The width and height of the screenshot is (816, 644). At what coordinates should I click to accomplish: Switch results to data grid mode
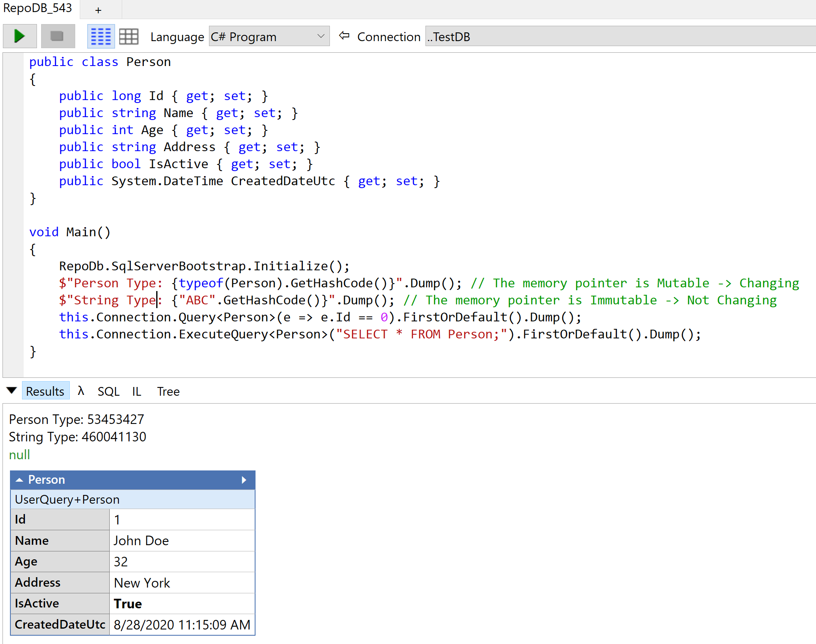128,36
